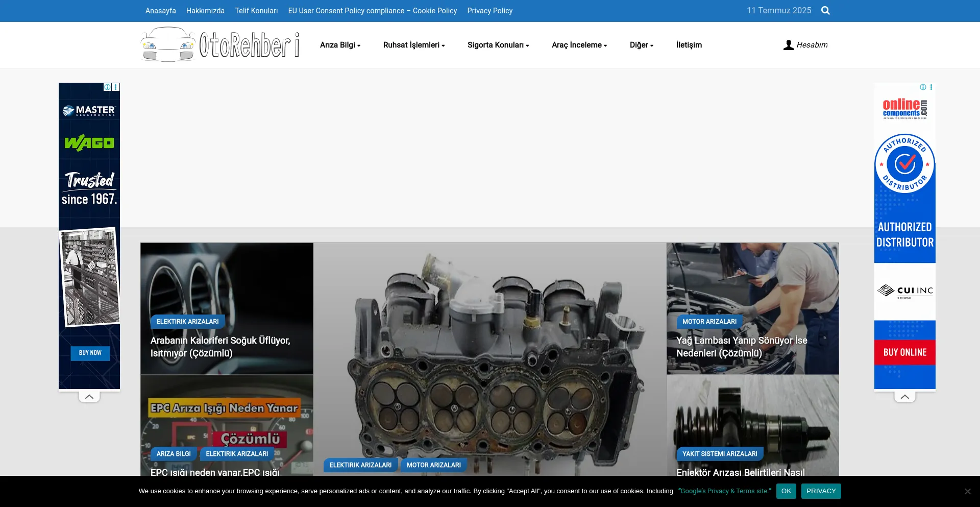
Task: Expand the Ruhsat İşlemleri menu
Action: (x=414, y=45)
